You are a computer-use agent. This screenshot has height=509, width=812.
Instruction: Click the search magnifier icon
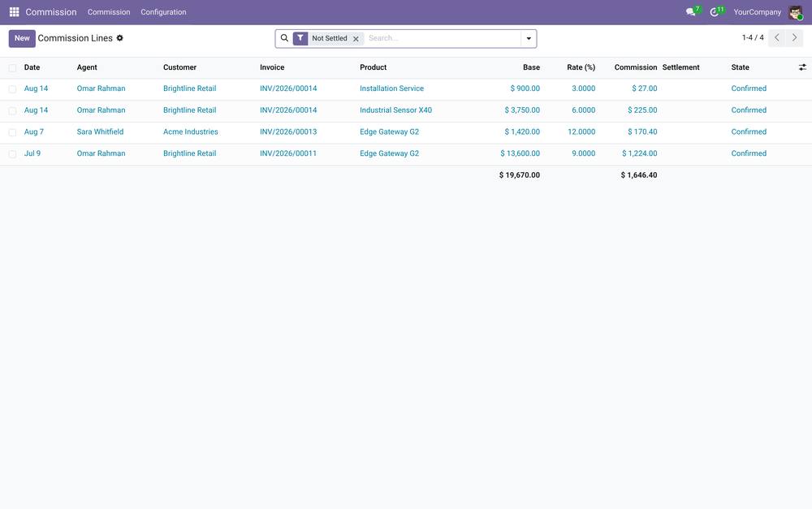coord(284,38)
